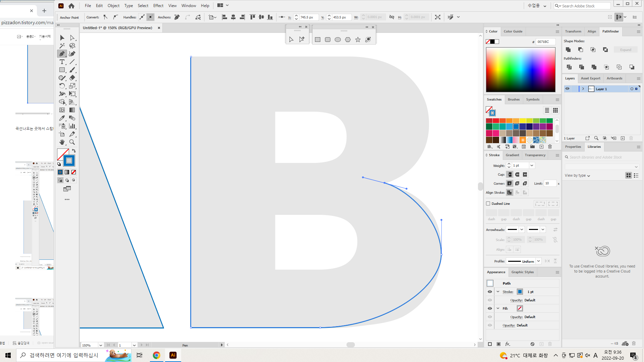Enable the Dashed Line checkbox
Image resolution: width=644 pixels, height=362 pixels.
pyautogui.click(x=488, y=203)
